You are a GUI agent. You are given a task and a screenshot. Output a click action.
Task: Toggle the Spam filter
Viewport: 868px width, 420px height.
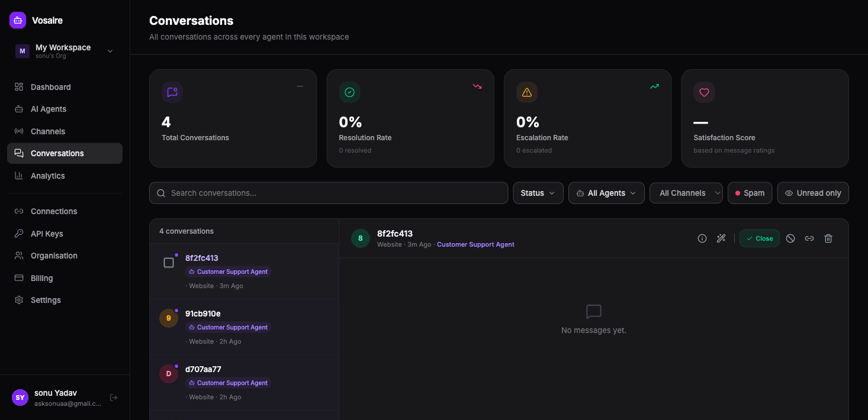(750, 193)
